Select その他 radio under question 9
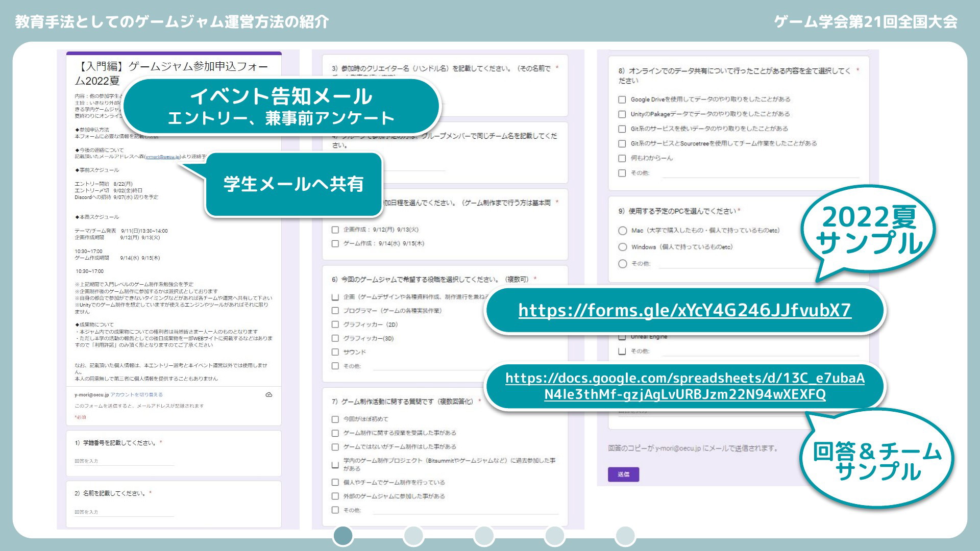This screenshot has width=980, height=551. pos(623,264)
